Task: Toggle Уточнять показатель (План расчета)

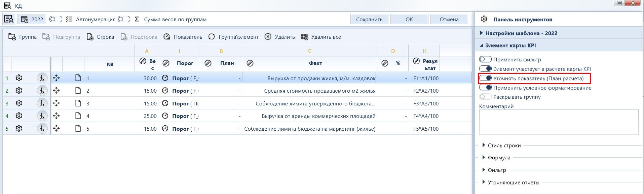Action: click(x=485, y=78)
